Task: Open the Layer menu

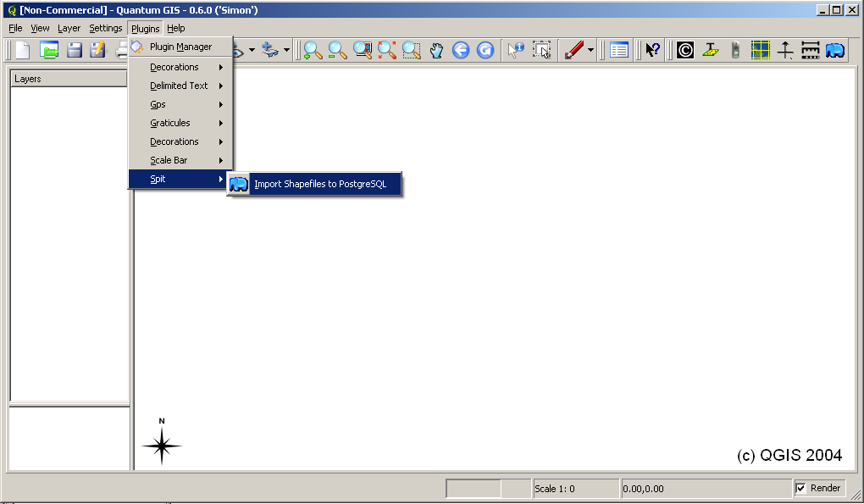Action: pyautogui.click(x=69, y=28)
